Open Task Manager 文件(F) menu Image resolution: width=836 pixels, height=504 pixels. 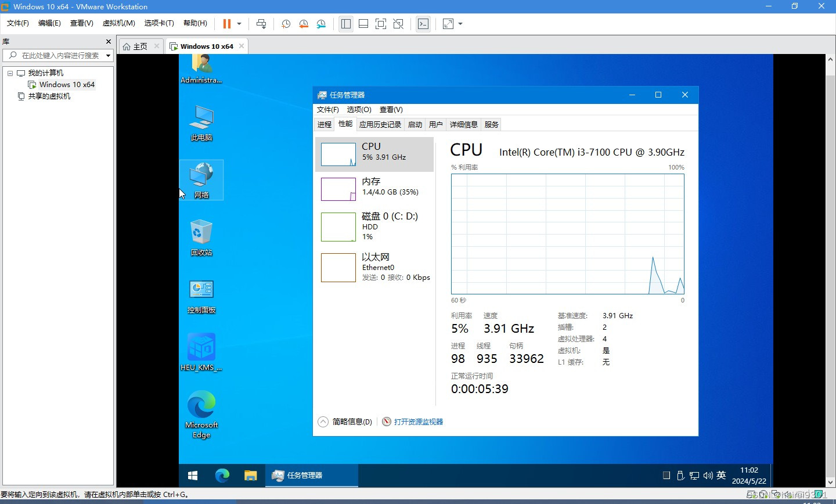tap(328, 110)
